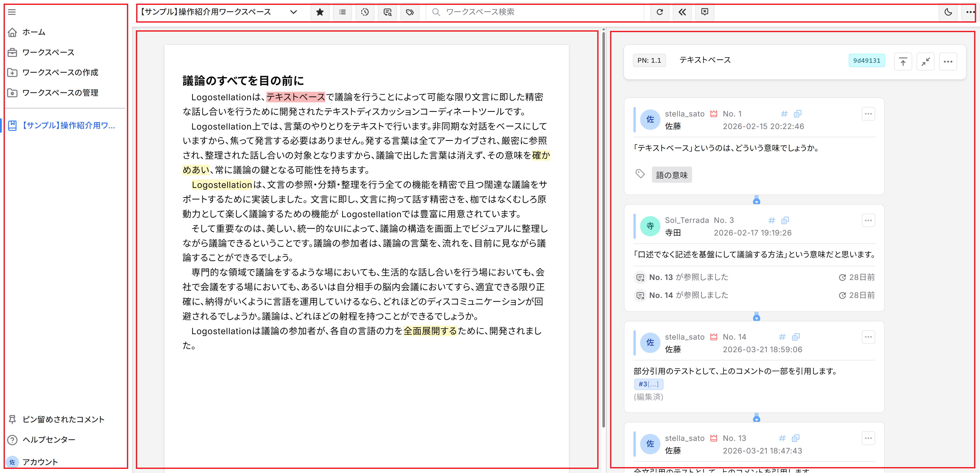Click the double left chevron icon

click(682, 12)
